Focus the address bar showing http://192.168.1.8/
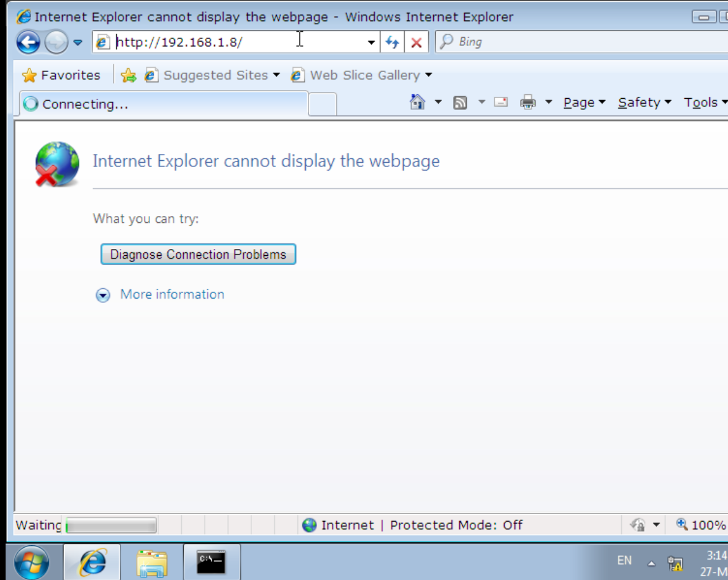The width and height of the screenshot is (728, 580). [237, 42]
